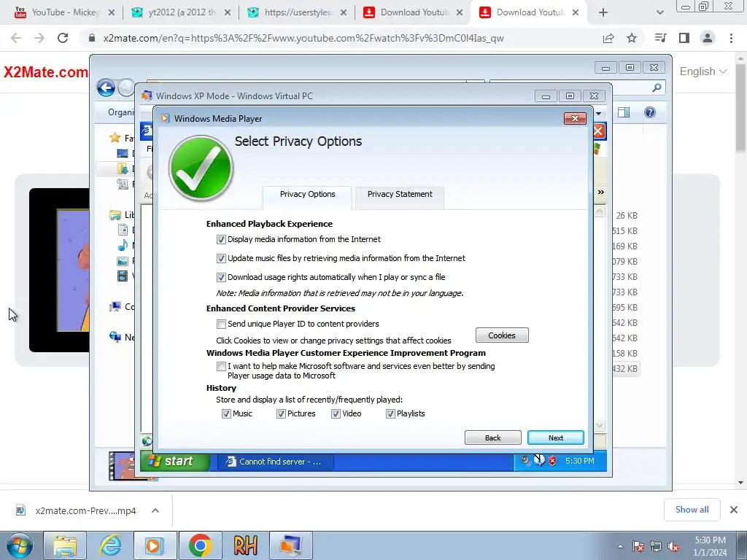This screenshot has width=747, height=560.
Task: Open the XP start menu
Action: click(x=175, y=461)
